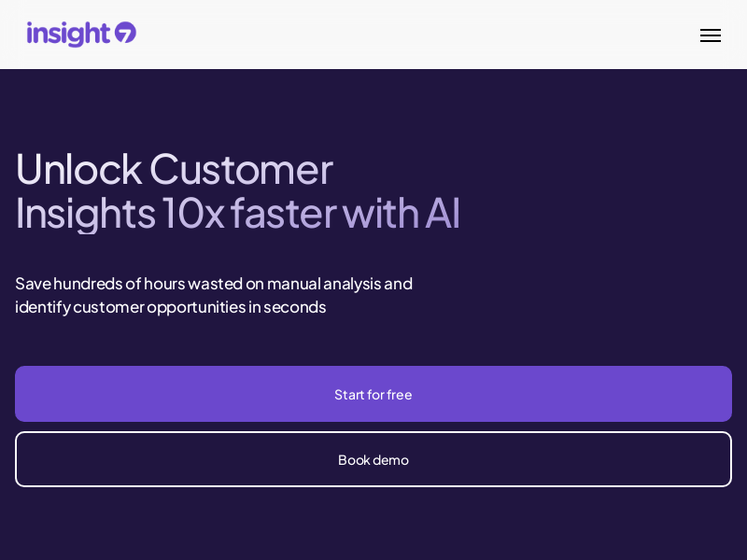Viewport: 747px width, 560px height.
Task: Click the word 'Insights' in the headline
Action: click(x=86, y=214)
